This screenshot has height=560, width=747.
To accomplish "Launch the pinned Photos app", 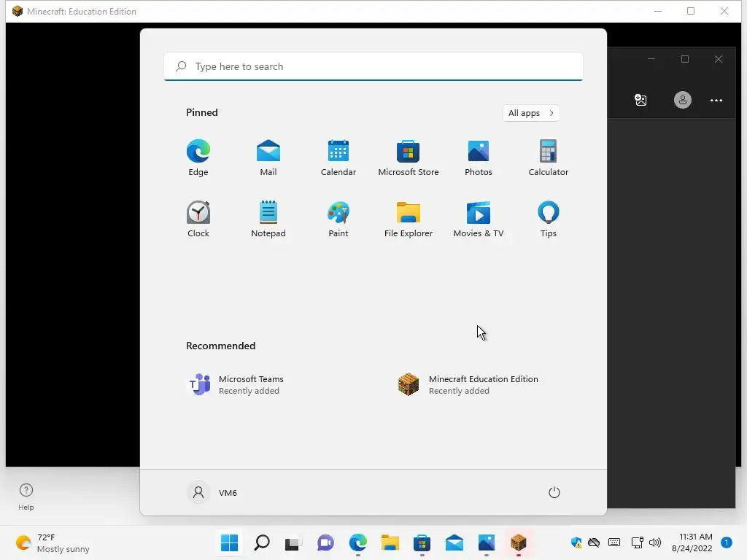I will click(479, 157).
